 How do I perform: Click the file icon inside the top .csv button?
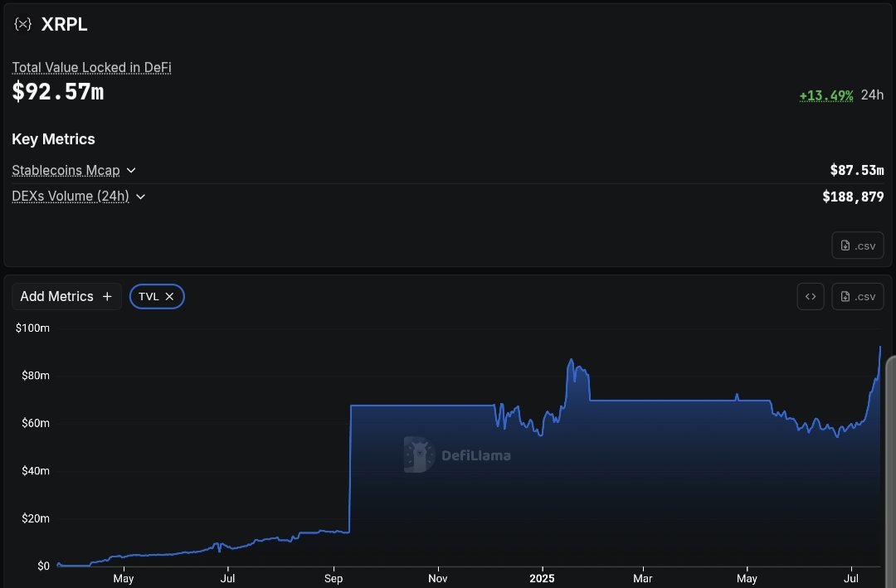click(845, 245)
